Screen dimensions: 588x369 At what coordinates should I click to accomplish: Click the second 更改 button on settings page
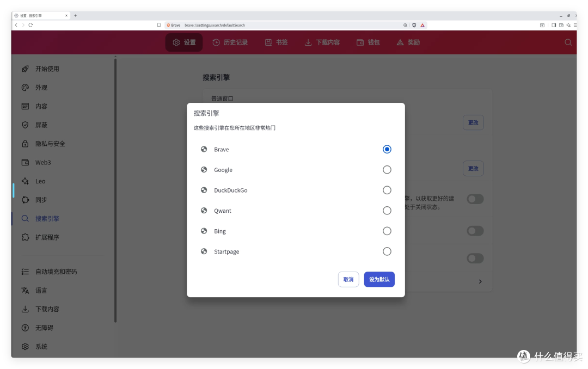tap(473, 168)
